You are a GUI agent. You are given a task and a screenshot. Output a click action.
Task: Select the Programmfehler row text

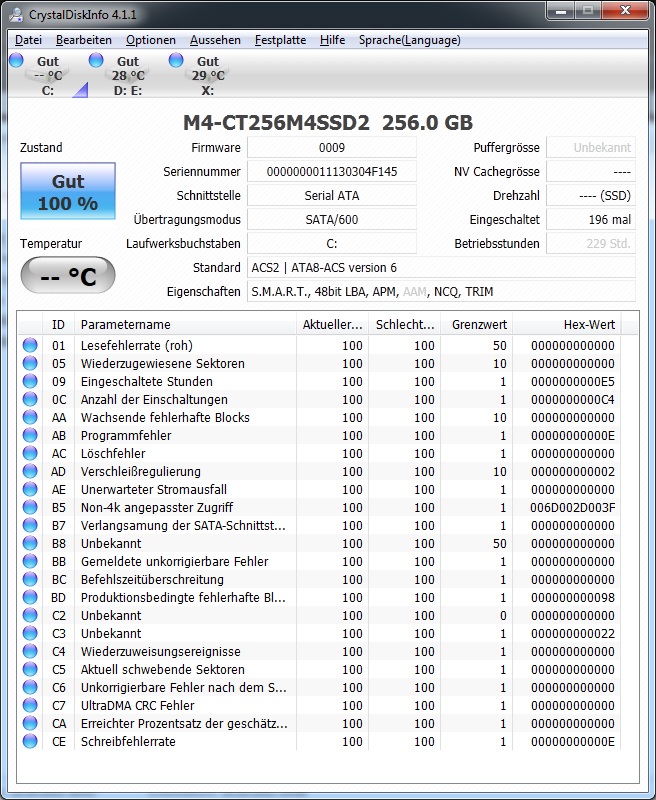click(x=126, y=435)
